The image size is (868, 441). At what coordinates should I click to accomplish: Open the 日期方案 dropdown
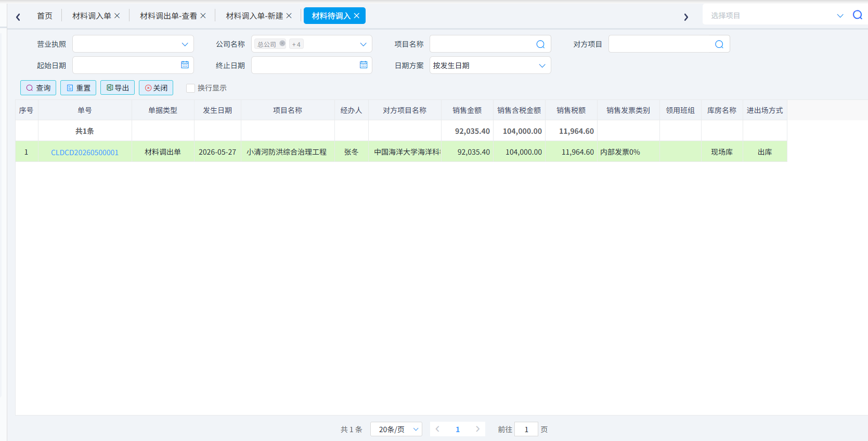[490, 66]
